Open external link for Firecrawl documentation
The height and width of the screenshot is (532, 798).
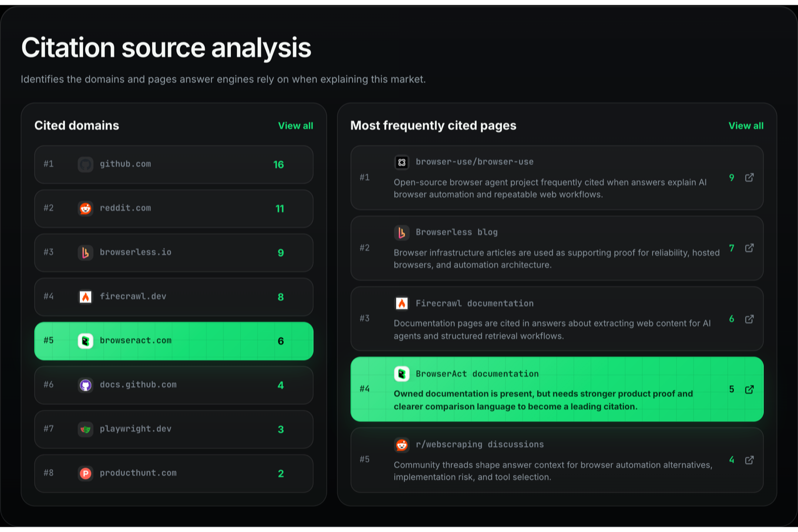tap(750, 319)
